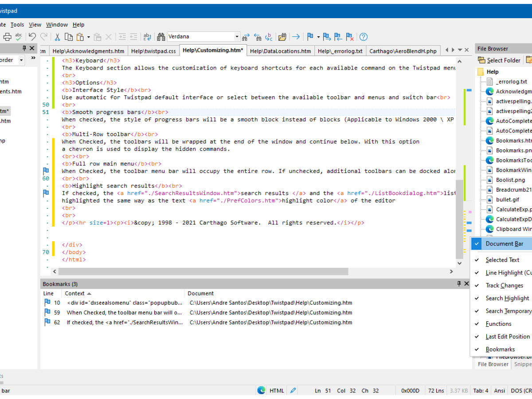Click the binoculars Find icon

pos(160,37)
